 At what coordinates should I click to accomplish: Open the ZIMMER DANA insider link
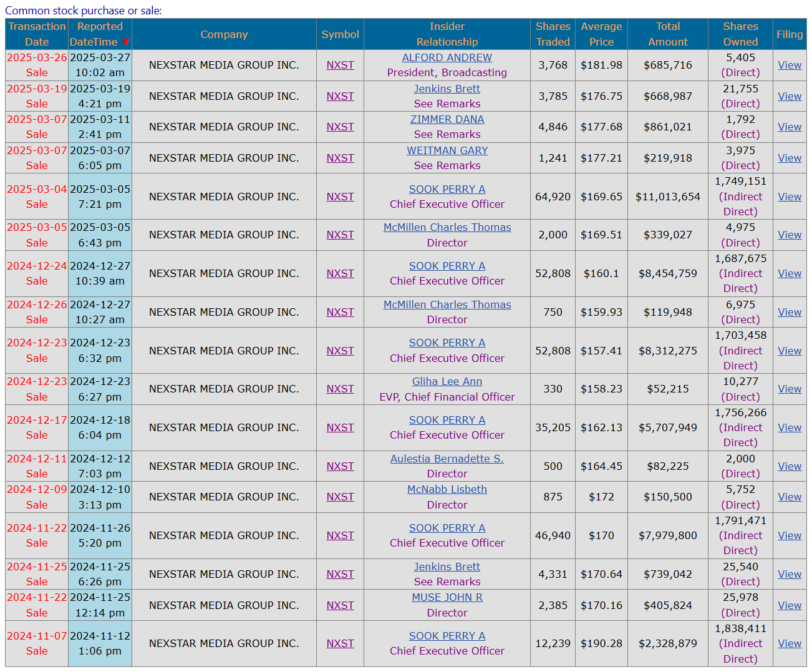click(x=447, y=119)
